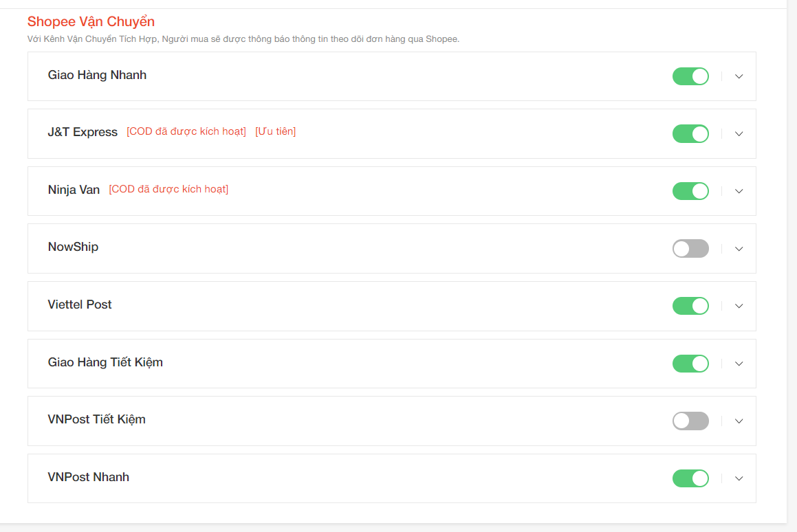The width and height of the screenshot is (797, 532).
Task: Expand VNPost Tiết Kiệm chevron
Action: (x=739, y=421)
